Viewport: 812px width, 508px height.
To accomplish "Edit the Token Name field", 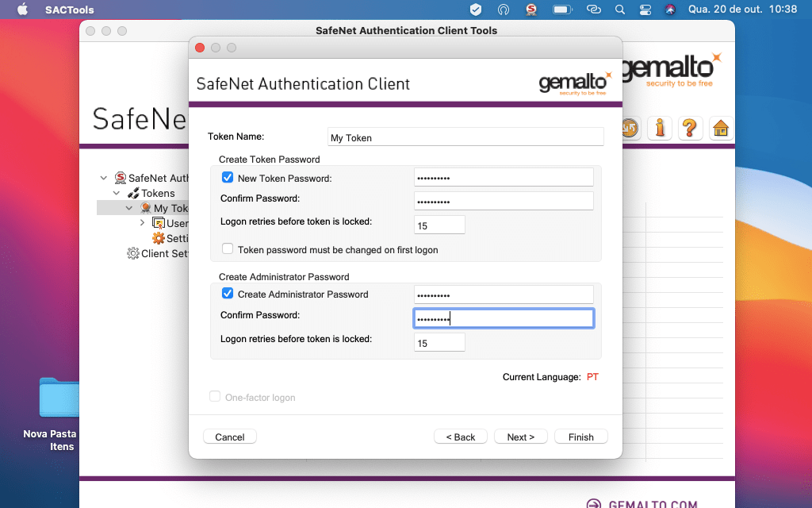I will coord(465,137).
